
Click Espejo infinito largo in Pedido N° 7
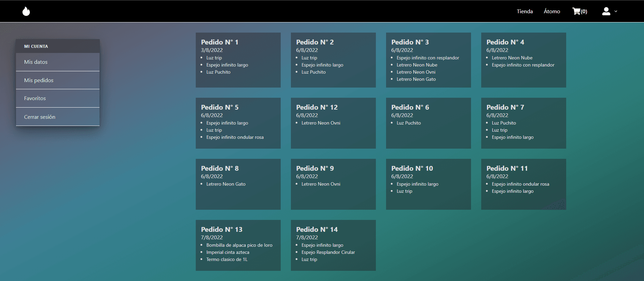(x=512, y=137)
